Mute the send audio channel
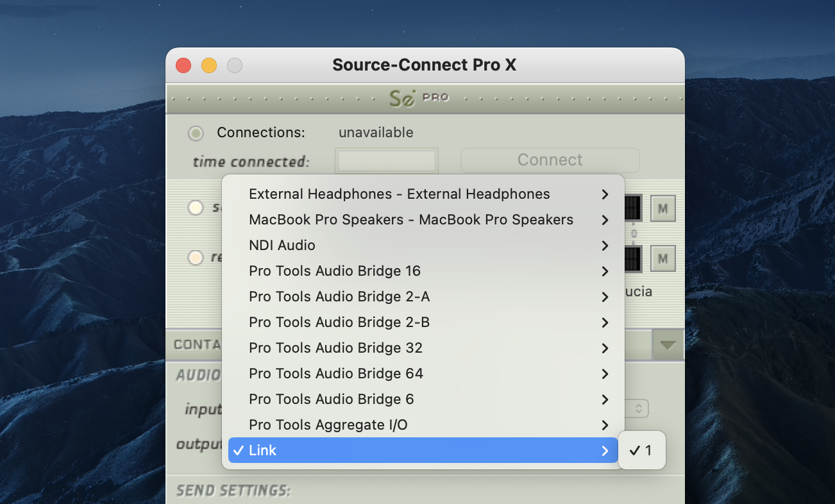 point(663,208)
